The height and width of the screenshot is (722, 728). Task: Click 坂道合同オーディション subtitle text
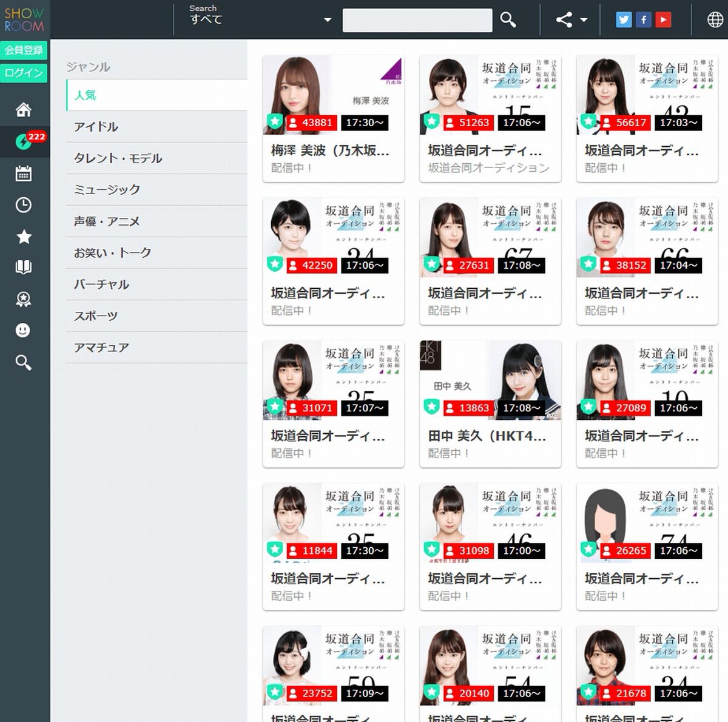(488, 168)
